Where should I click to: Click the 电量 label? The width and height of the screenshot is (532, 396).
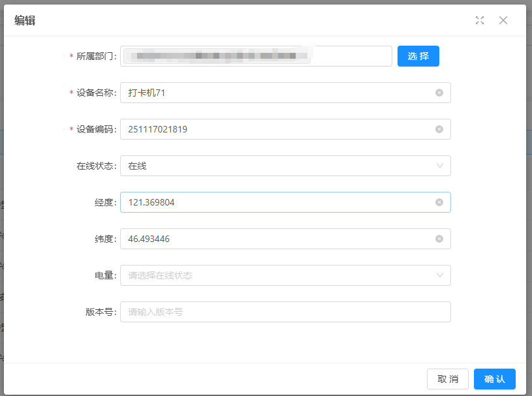point(106,275)
